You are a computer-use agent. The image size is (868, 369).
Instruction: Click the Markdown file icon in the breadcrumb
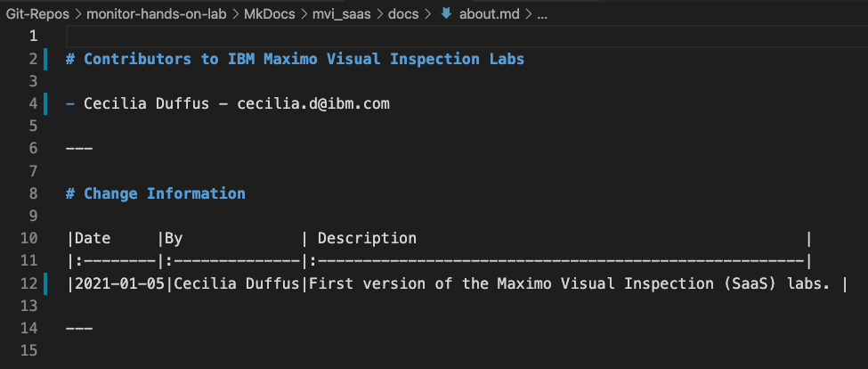[x=446, y=12]
